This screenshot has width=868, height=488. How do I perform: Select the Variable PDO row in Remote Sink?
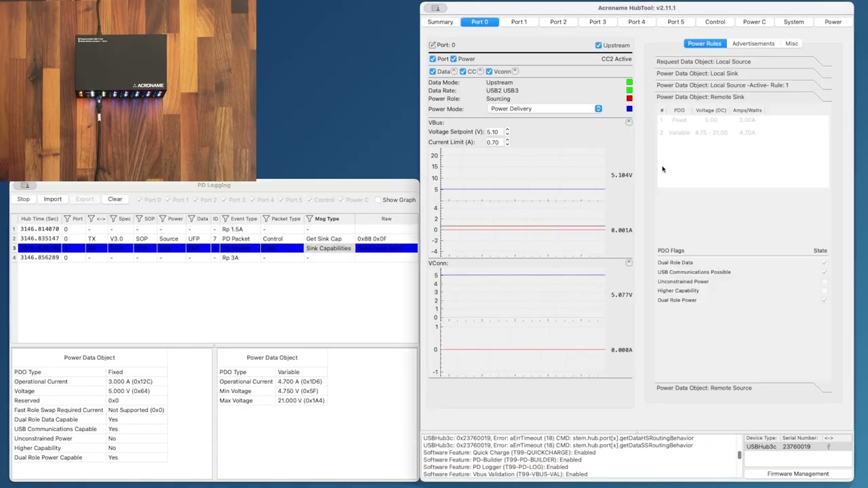(743, 133)
